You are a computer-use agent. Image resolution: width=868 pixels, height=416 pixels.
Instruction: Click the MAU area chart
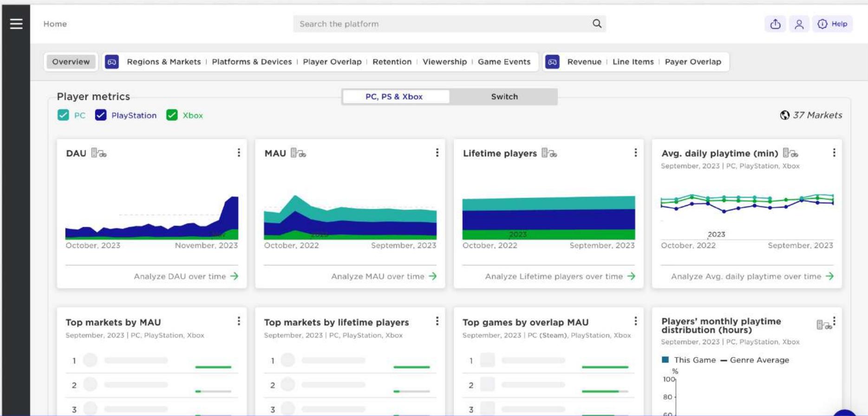350,218
